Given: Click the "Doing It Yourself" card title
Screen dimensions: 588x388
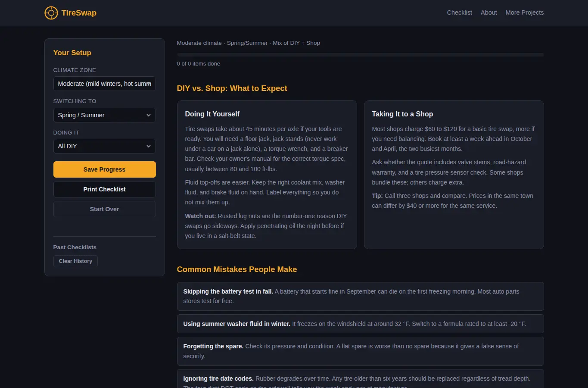Looking at the screenshot, I should coord(212,114).
